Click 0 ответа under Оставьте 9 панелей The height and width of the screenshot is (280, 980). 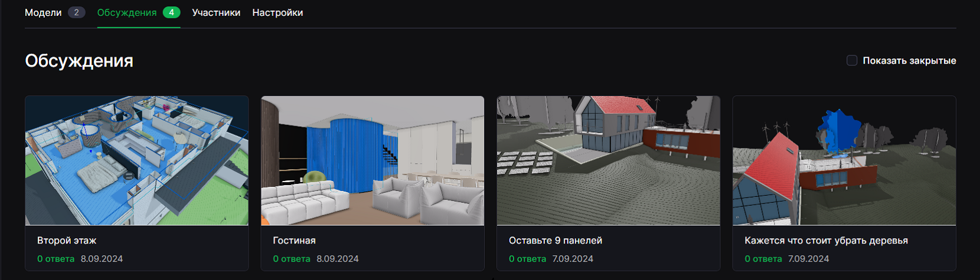pyautogui.click(x=527, y=259)
